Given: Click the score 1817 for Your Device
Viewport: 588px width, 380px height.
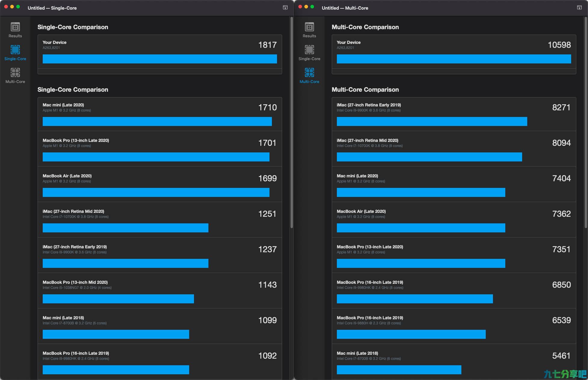Looking at the screenshot, I should 267,45.
